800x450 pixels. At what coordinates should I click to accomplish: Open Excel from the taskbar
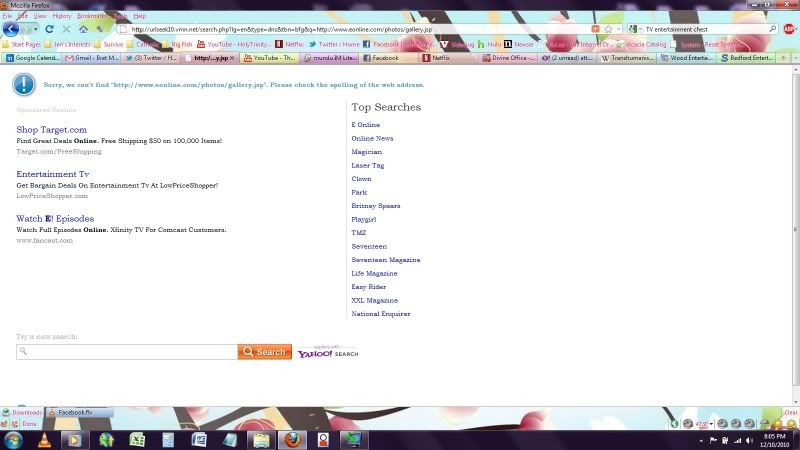[137, 440]
